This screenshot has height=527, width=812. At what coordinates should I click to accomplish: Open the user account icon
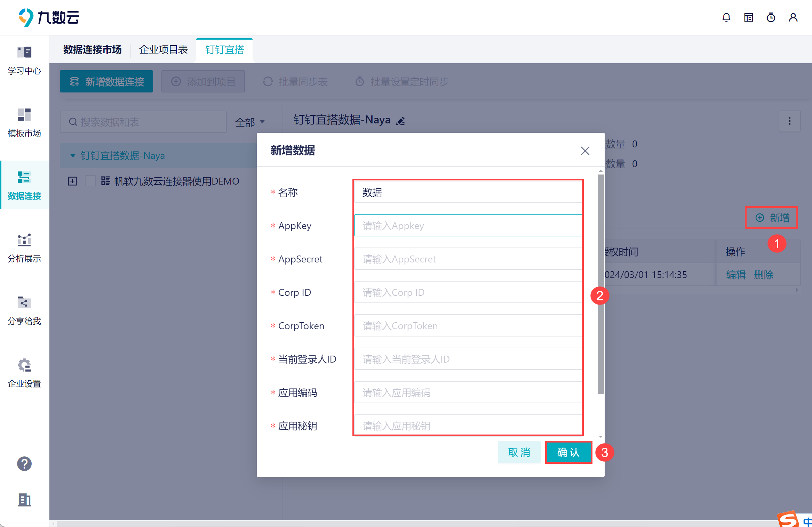click(793, 17)
